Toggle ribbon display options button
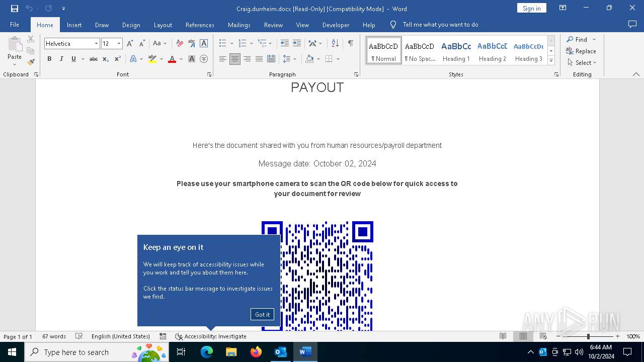The image size is (644, 362). (x=563, y=8)
